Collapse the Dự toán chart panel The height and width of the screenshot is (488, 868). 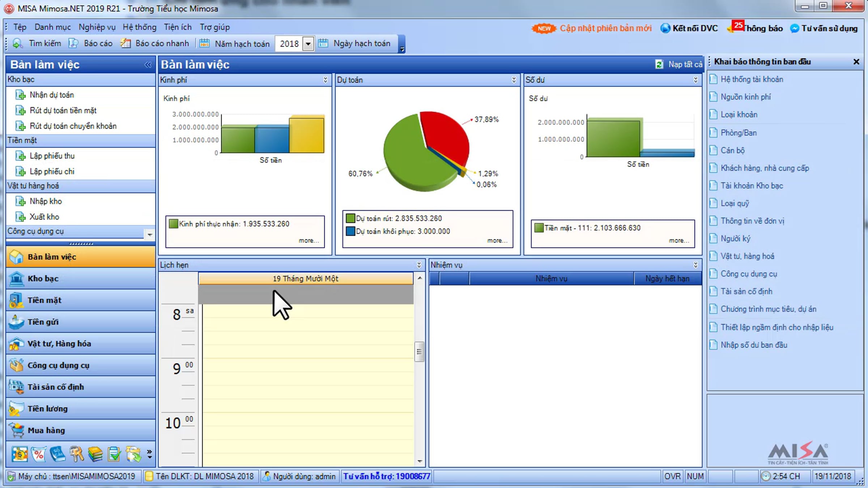(x=514, y=80)
